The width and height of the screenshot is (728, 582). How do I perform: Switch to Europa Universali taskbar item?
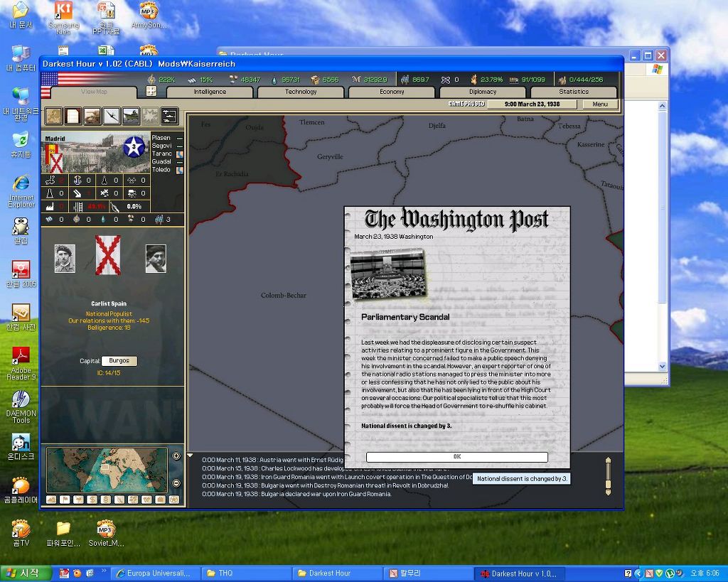pos(157,573)
